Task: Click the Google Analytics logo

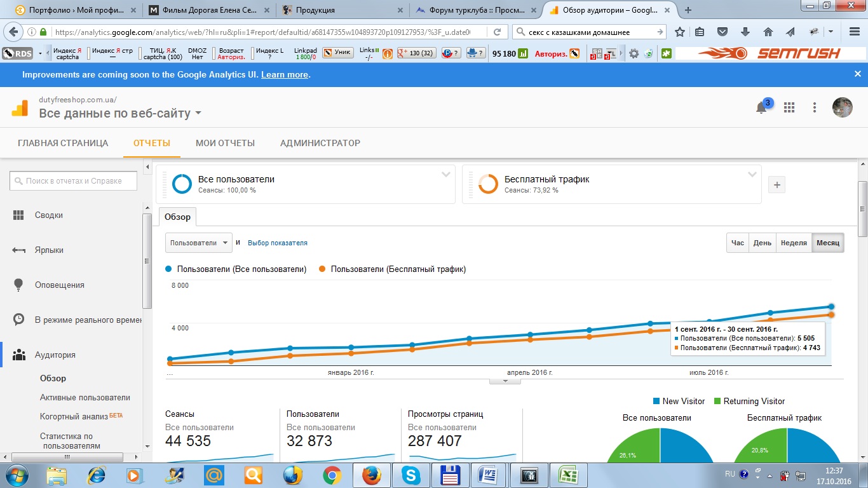Action: tap(20, 107)
